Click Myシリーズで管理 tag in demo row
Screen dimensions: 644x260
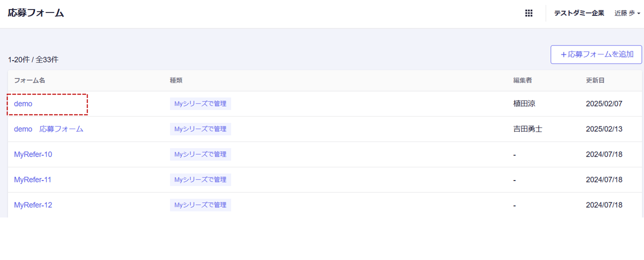pos(200,104)
